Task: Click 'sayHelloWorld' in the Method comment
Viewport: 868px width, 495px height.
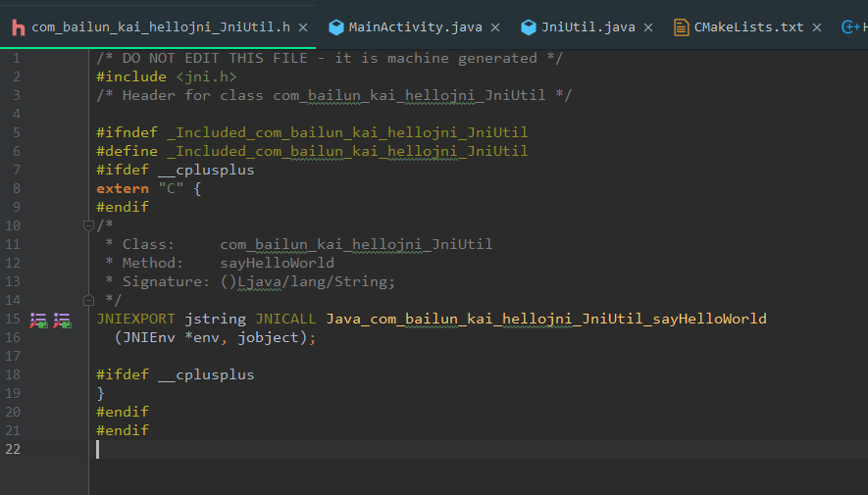Action: tap(277, 263)
